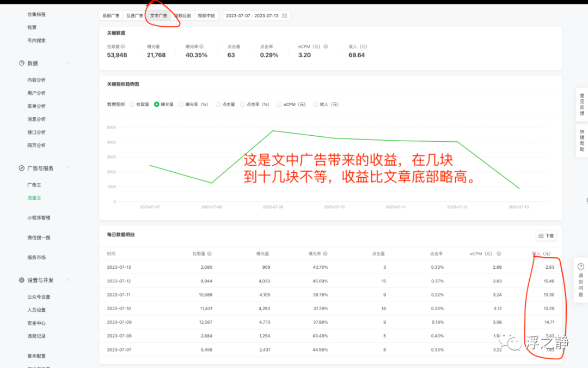Click help icon in 曝光率 table header

(x=325, y=254)
